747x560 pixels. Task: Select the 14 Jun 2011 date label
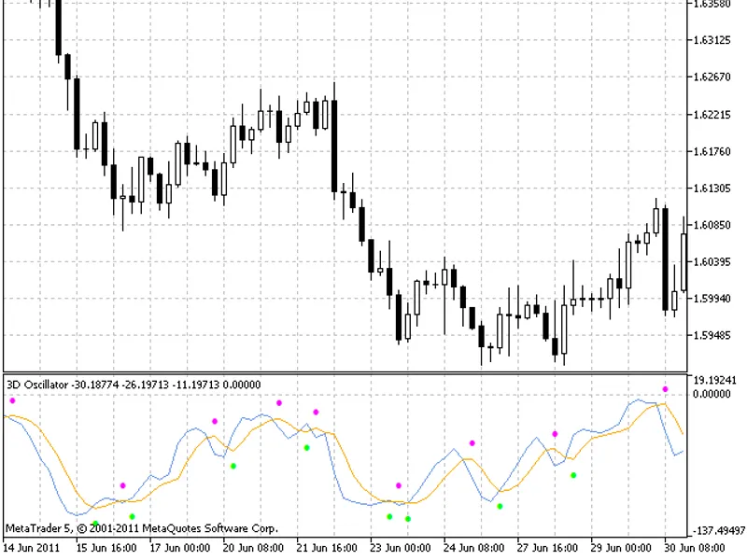pyautogui.click(x=31, y=548)
